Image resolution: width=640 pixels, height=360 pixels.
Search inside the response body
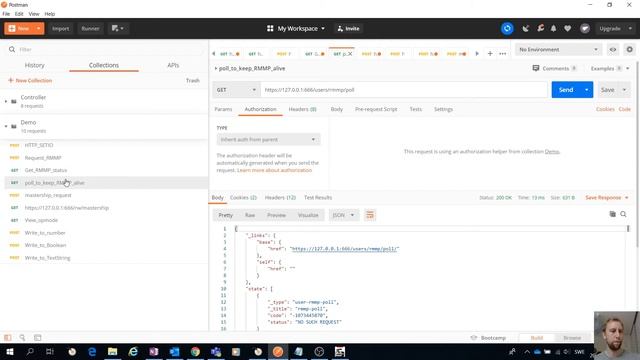pos(623,214)
